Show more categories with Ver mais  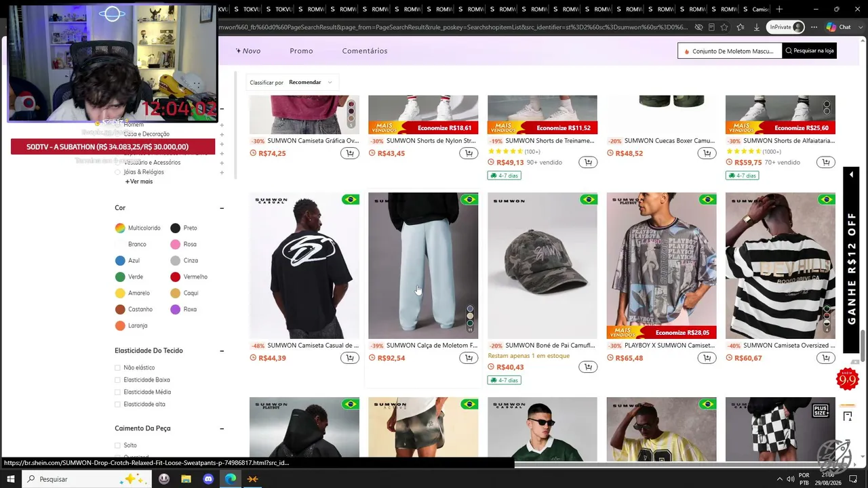(x=139, y=182)
